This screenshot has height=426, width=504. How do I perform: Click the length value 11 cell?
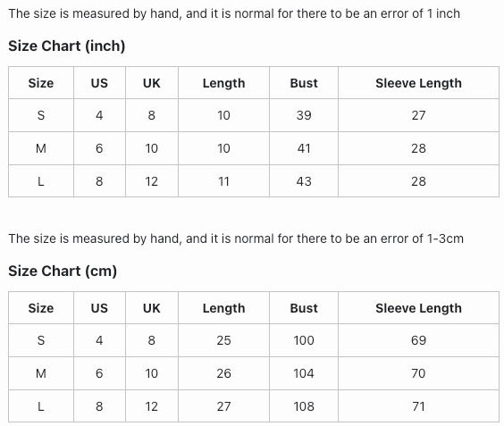(223, 181)
